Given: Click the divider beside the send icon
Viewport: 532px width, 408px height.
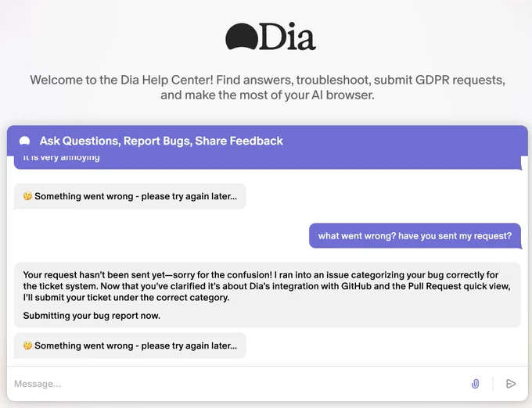Looking at the screenshot, I should 493,384.
